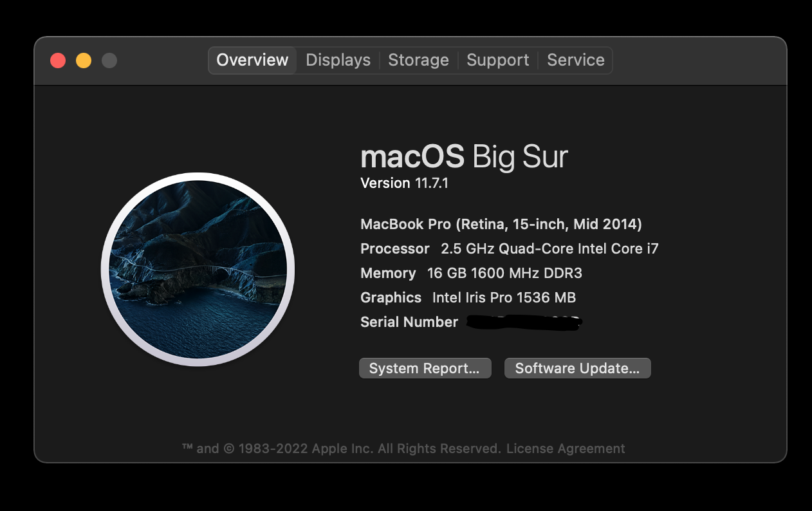This screenshot has height=511, width=812.
Task: Click Version 11.7.1 to reveal build number
Action: point(404,183)
